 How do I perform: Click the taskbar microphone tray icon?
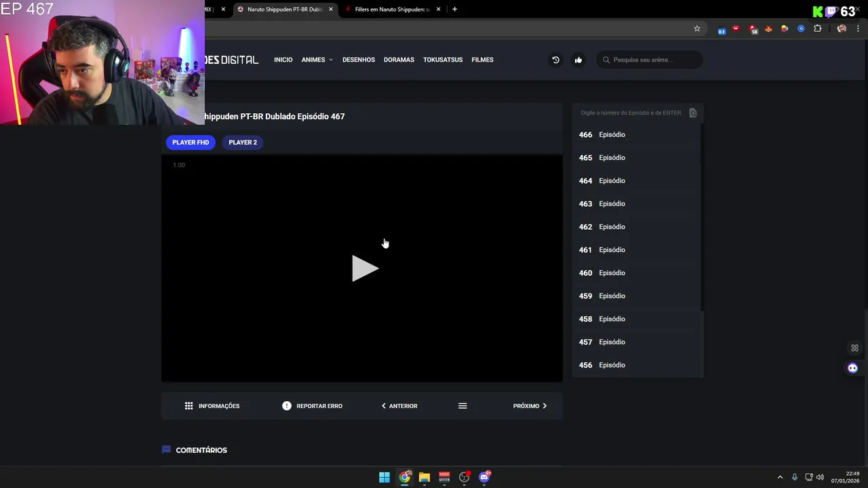tap(795, 477)
